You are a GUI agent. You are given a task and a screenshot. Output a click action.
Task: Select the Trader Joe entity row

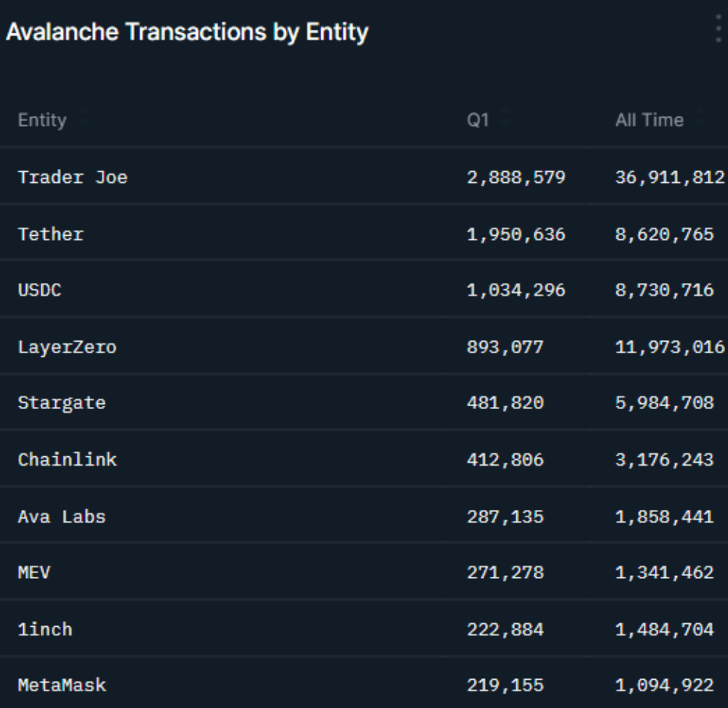tap(73, 177)
